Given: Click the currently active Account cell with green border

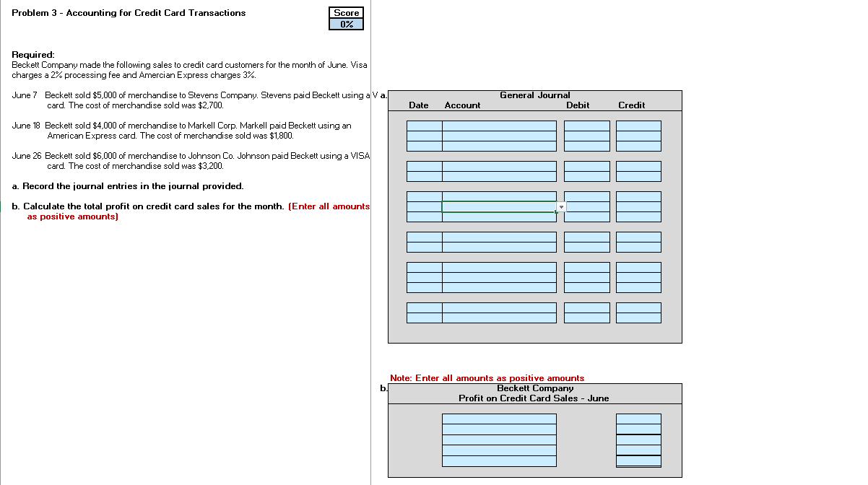Looking at the screenshot, I should coord(498,208).
